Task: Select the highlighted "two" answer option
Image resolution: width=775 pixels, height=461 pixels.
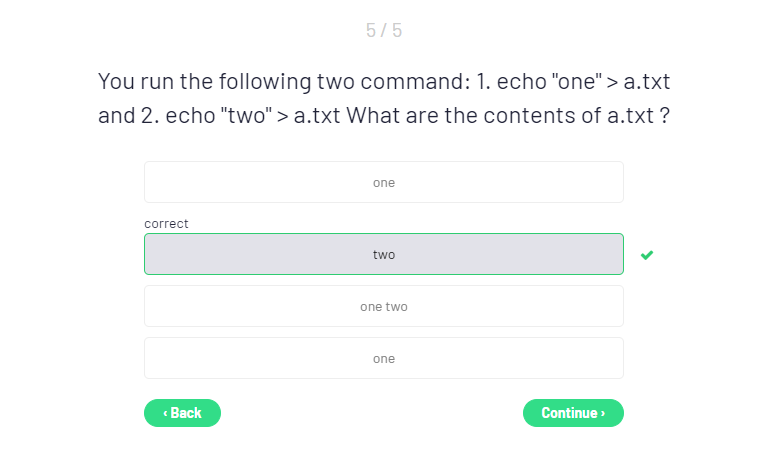Action: tap(384, 254)
